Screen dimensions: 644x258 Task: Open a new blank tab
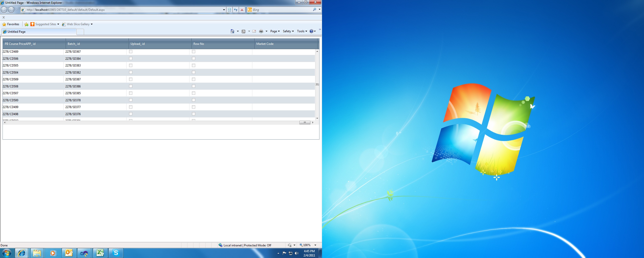coord(80,32)
